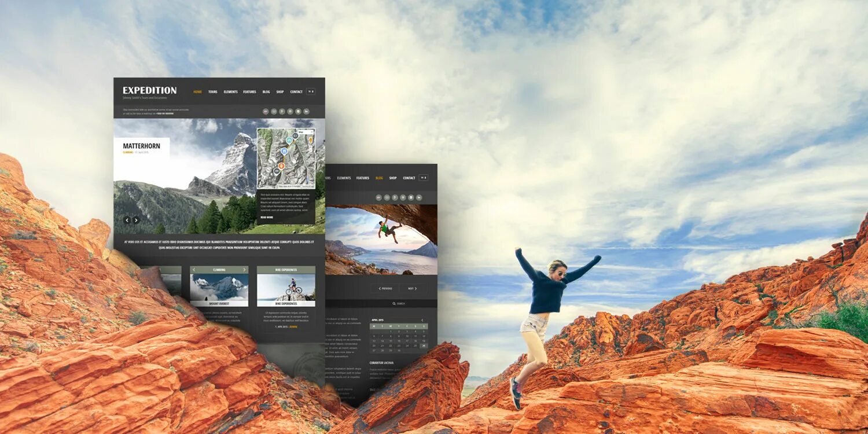The width and height of the screenshot is (868, 434).
Task: Click the Previous post button
Action: (x=385, y=289)
